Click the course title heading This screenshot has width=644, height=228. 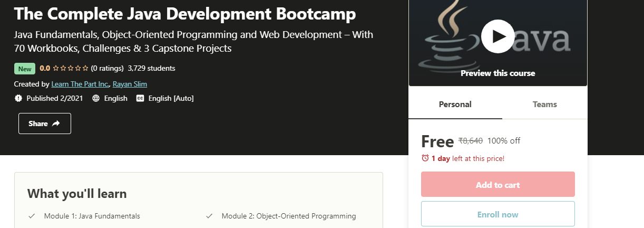(x=185, y=13)
